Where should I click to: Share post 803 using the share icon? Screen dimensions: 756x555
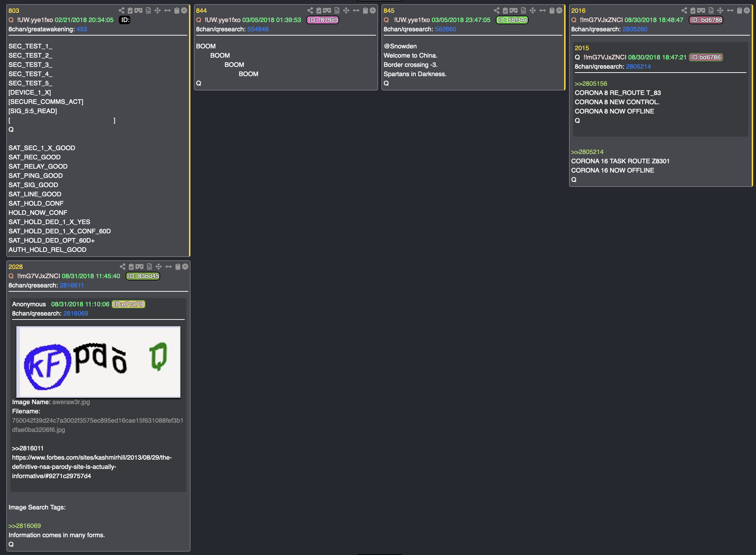coord(121,11)
